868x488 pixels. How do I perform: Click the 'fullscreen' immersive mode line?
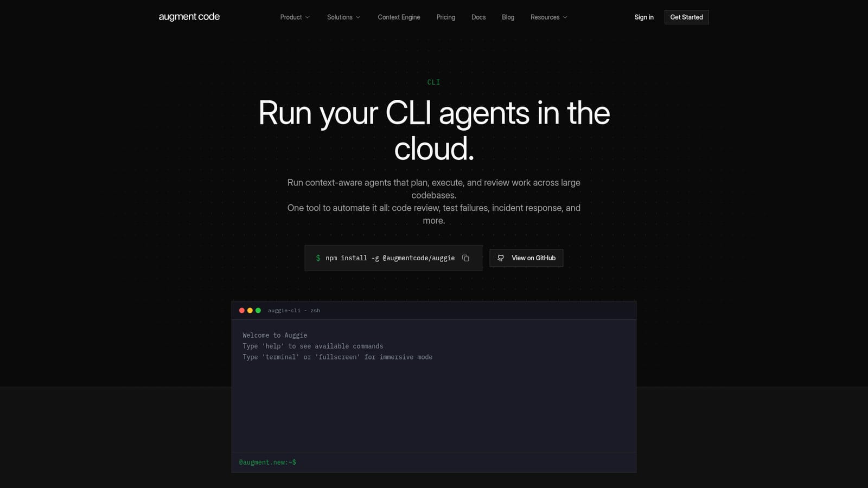pos(337,357)
